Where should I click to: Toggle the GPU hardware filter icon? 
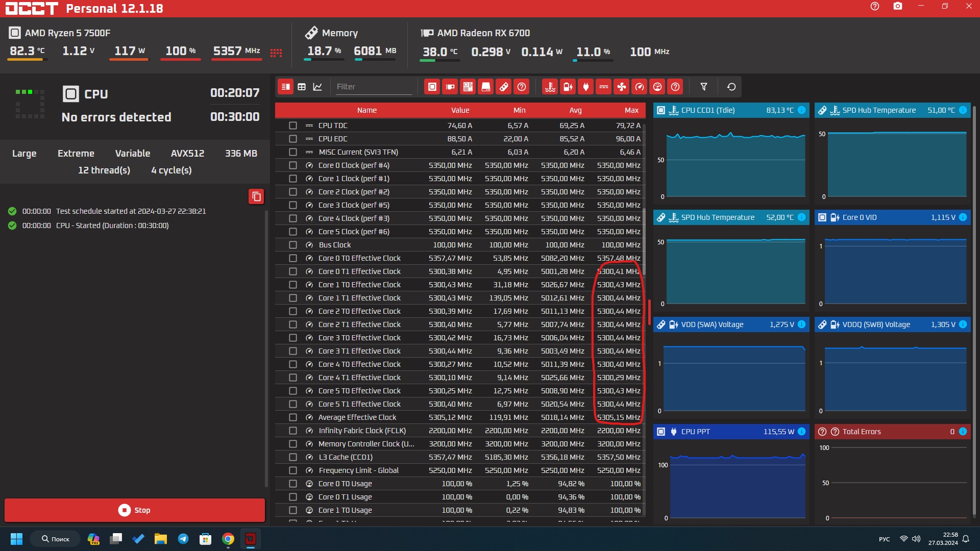tap(450, 87)
